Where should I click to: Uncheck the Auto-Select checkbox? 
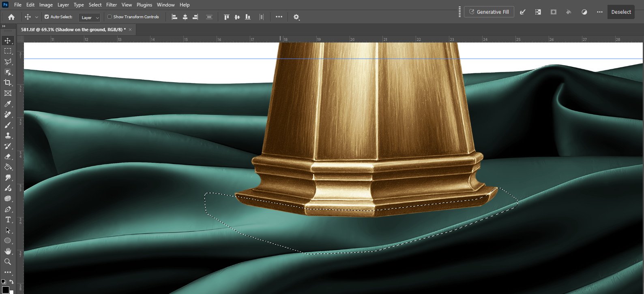point(47,17)
